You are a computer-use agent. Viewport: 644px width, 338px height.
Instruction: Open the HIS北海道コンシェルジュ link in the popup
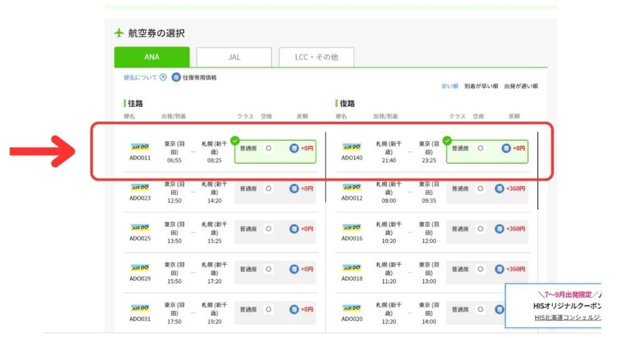click(x=567, y=317)
